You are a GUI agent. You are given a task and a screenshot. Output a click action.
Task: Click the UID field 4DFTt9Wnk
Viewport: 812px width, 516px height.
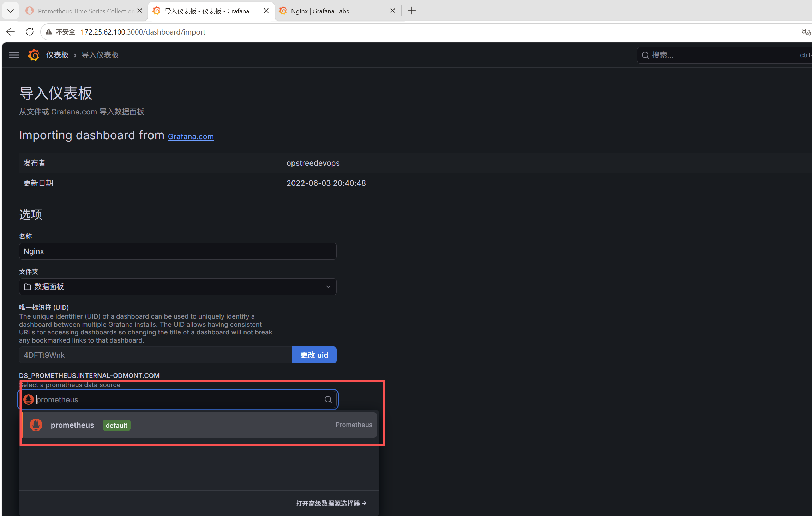click(155, 355)
